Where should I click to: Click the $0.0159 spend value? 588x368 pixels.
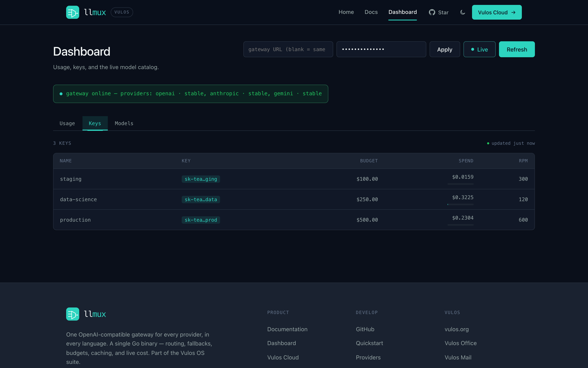463,177
